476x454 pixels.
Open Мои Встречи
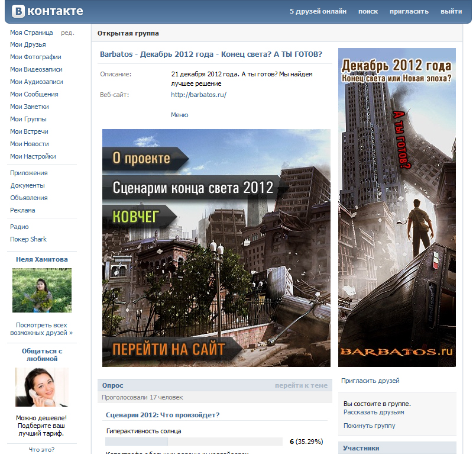tap(29, 131)
